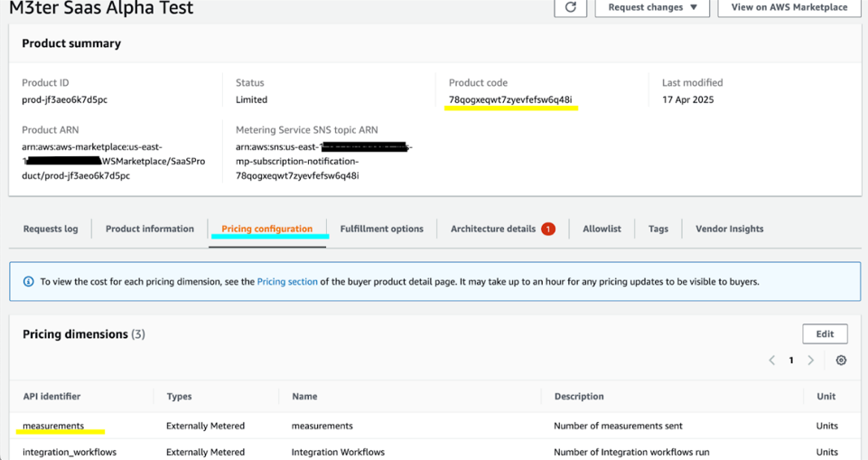The image size is (868, 460).
Task: Click 'Number of measurements sent' description
Action: tap(618, 426)
